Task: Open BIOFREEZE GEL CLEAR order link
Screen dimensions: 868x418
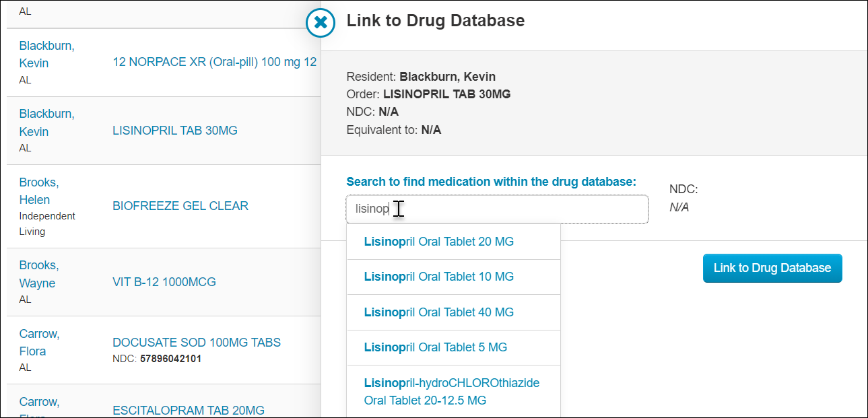Action: click(180, 206)
